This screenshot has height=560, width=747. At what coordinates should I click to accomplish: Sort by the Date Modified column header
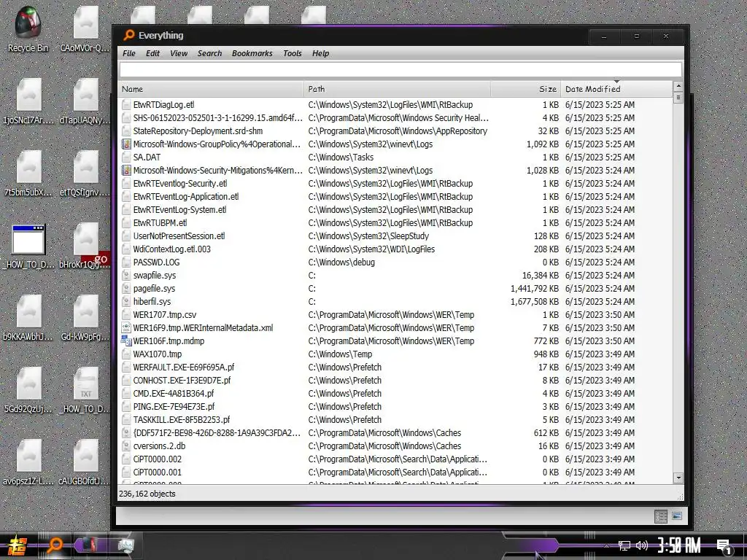(x=616, y=89)
